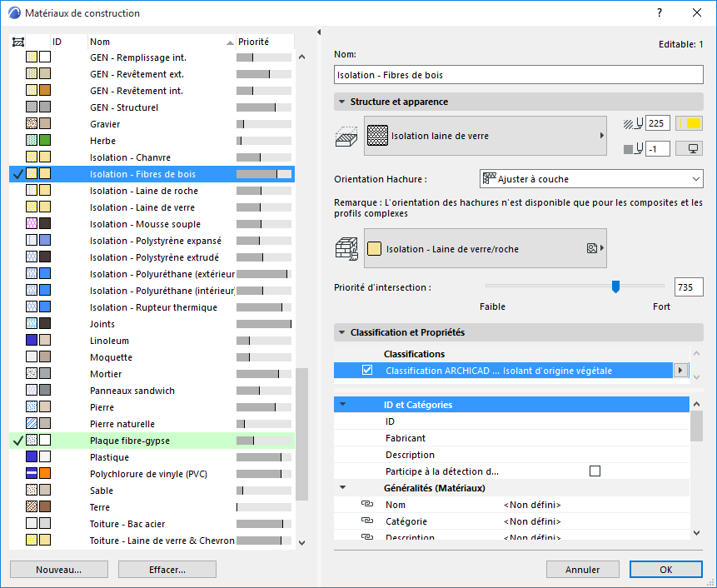Click the Nouveau... button
This screenshot has height=588, width=717.
point(59,569)
